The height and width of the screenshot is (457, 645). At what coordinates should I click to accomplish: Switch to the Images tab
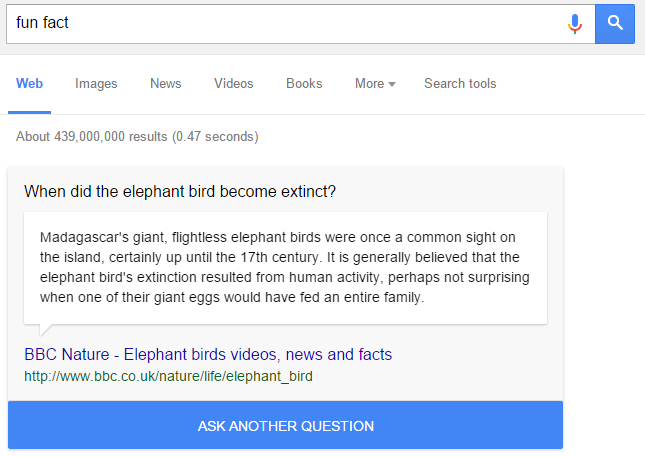[96, 84]
